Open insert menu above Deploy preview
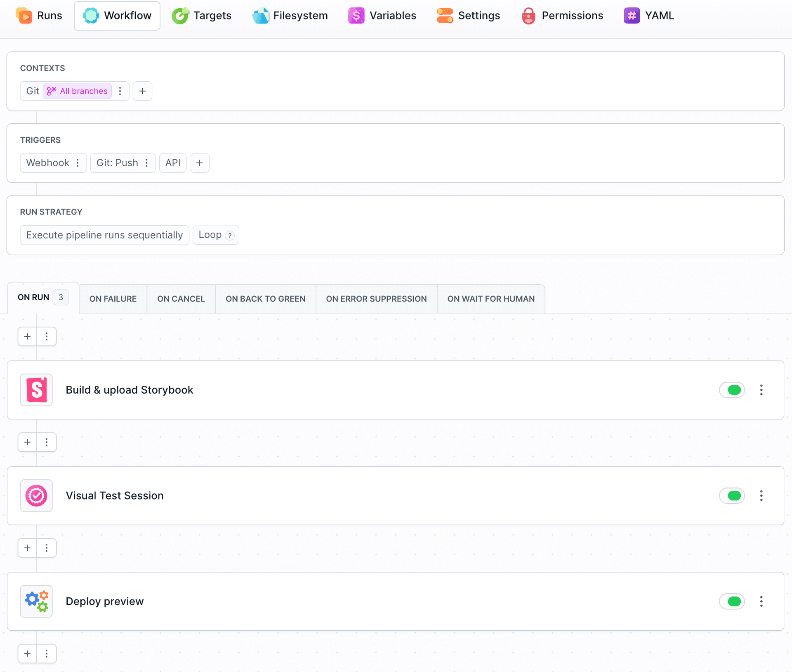Viewport: 792px width, 672px height. pos(47,547)
